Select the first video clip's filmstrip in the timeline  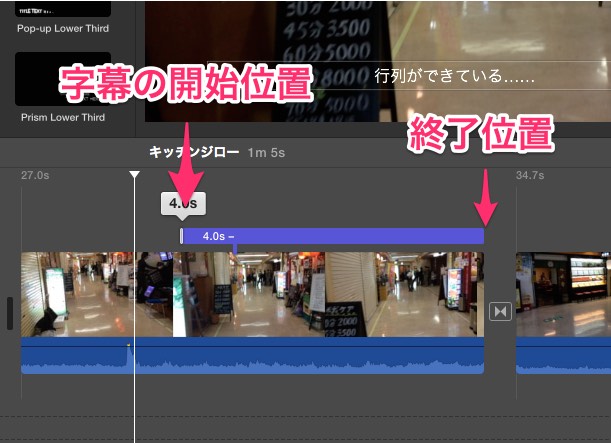(x=253, y=295)
